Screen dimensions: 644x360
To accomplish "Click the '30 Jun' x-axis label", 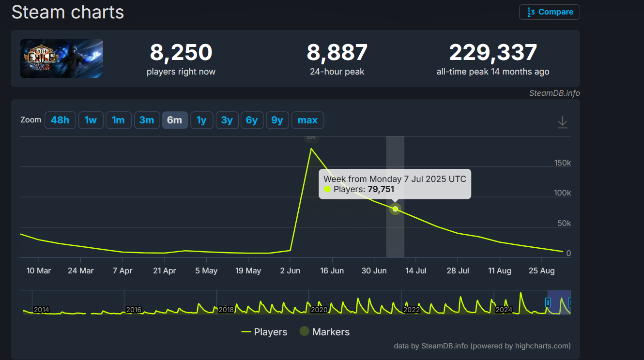I will point(374,270).
